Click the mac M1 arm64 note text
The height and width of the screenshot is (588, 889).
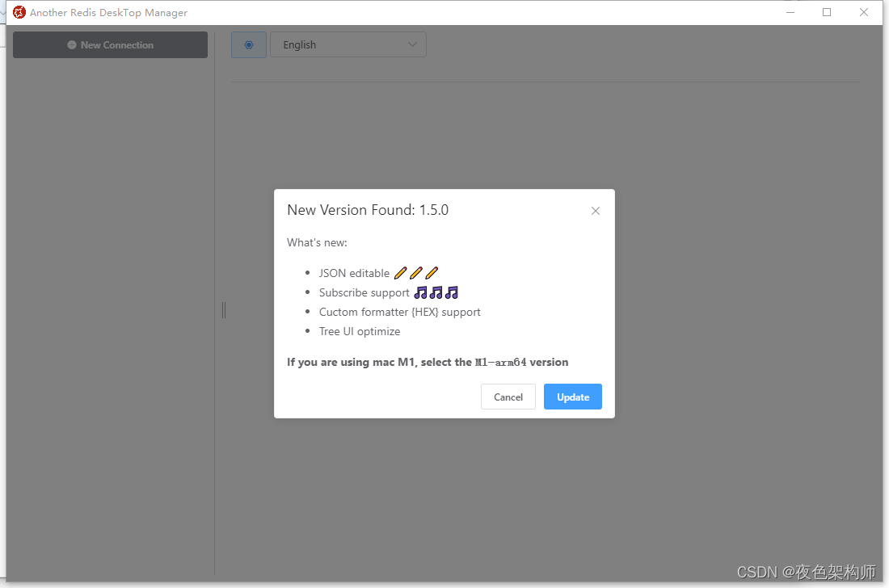428,362
